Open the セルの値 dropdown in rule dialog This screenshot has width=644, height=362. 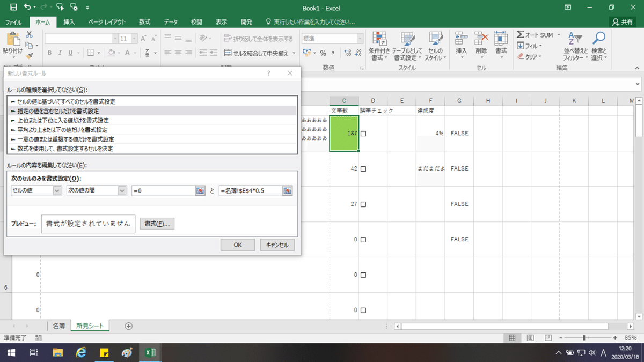click(x=57, y=190)
